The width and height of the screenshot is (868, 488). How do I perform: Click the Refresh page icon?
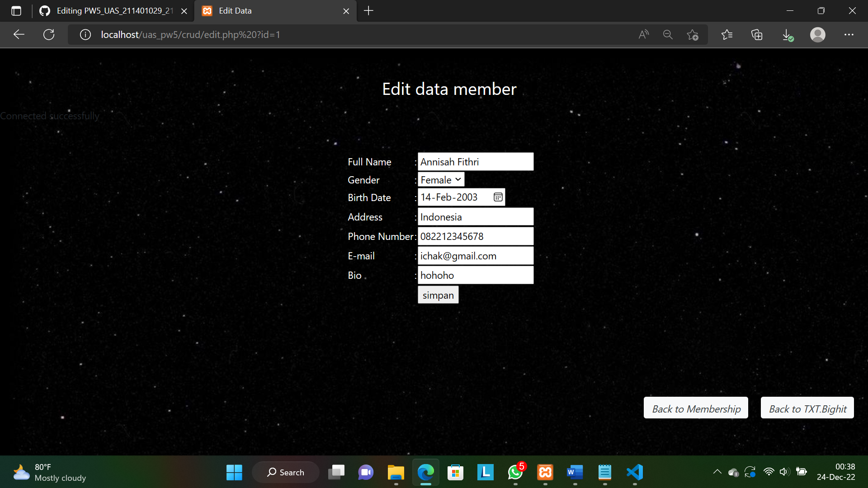coord(49,34)
